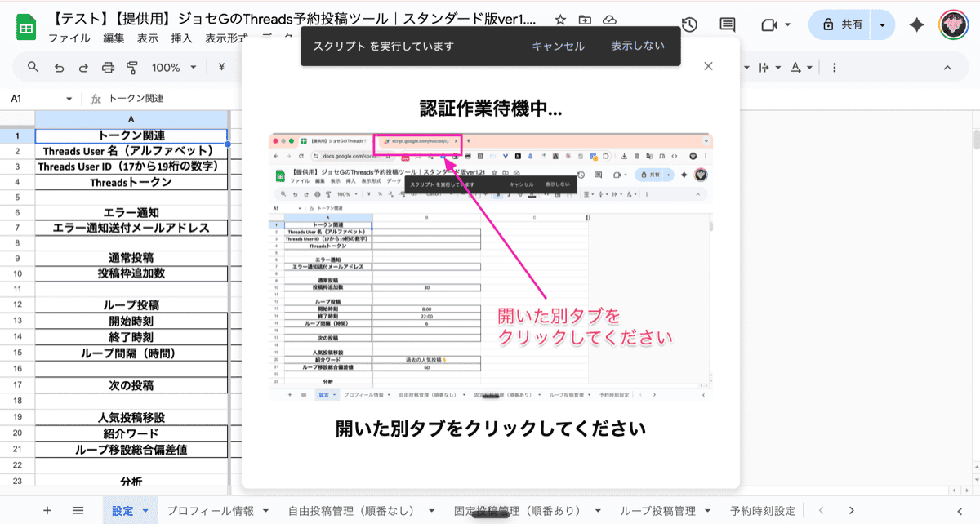Open the share options dropdown arrow
Viewport: 980px width, 524px height.
pos(882,25)
